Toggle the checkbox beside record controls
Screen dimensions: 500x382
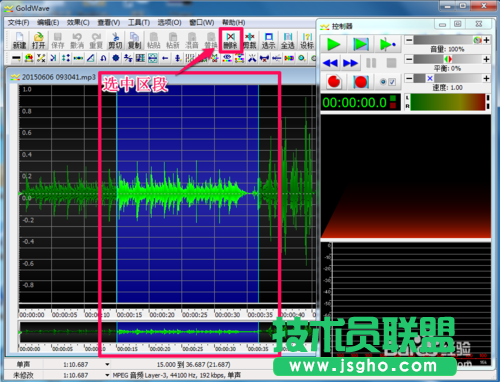pyautogui.click(x=392, y=82)
